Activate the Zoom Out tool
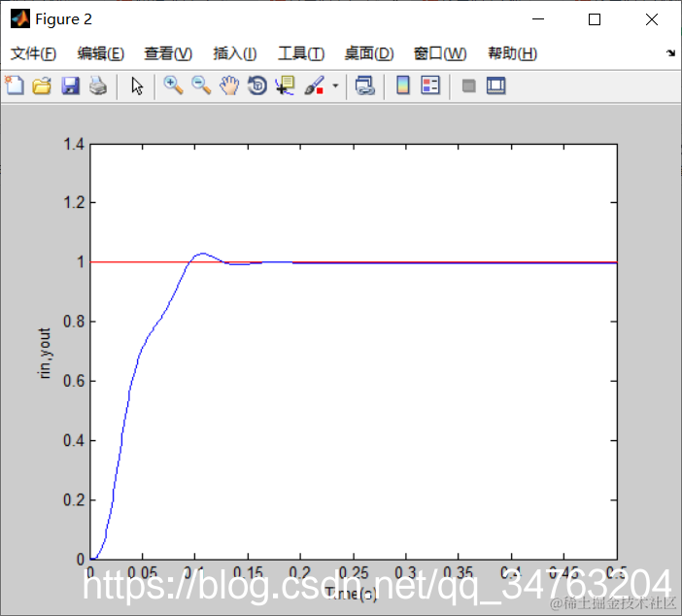 (201, 86)
